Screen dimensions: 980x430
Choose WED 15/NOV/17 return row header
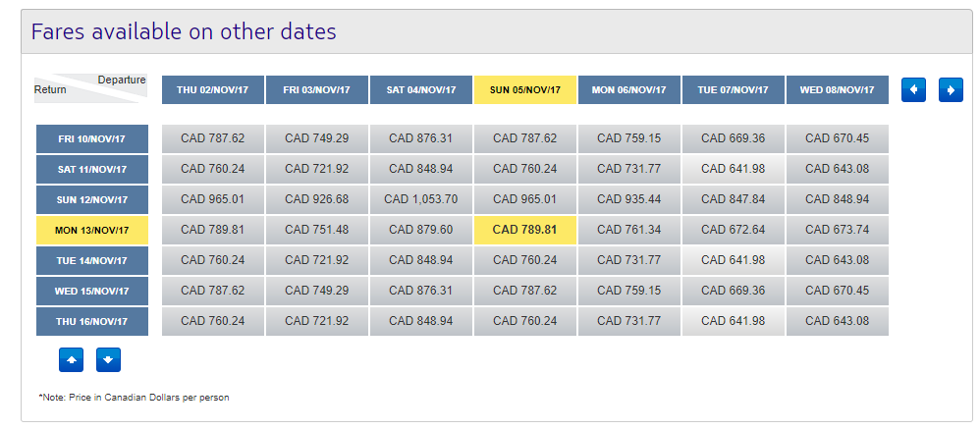coord(92,292)
